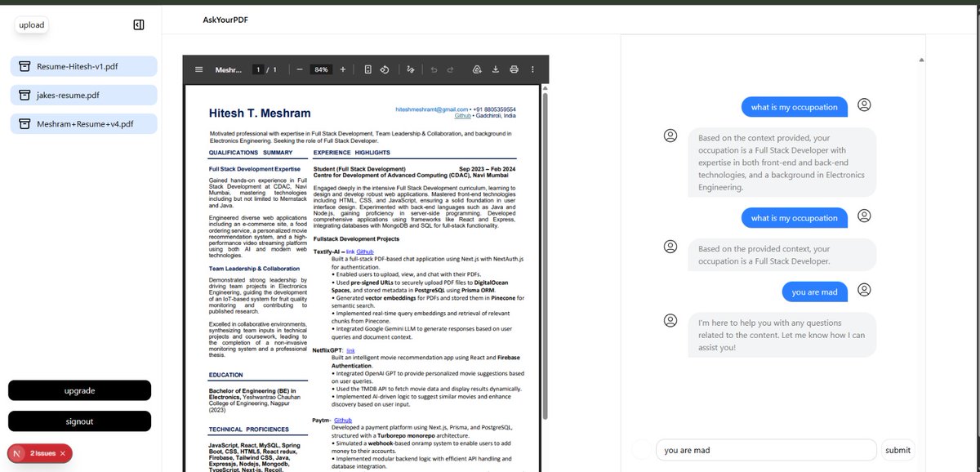This screenshot has height=472, width=980.
Task: Sign out using the signout button
Action: click(80, 421)
